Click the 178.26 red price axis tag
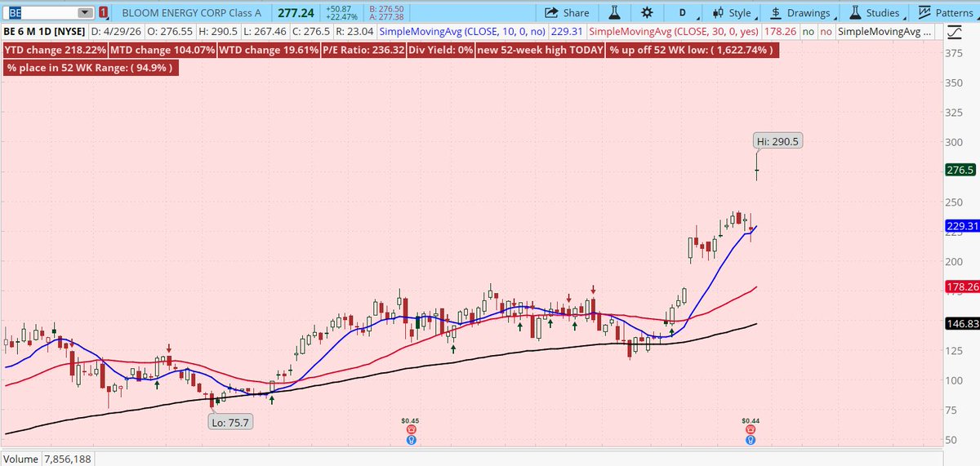The image size is (980, 466). pyautogui.click(x=963, y=286)
